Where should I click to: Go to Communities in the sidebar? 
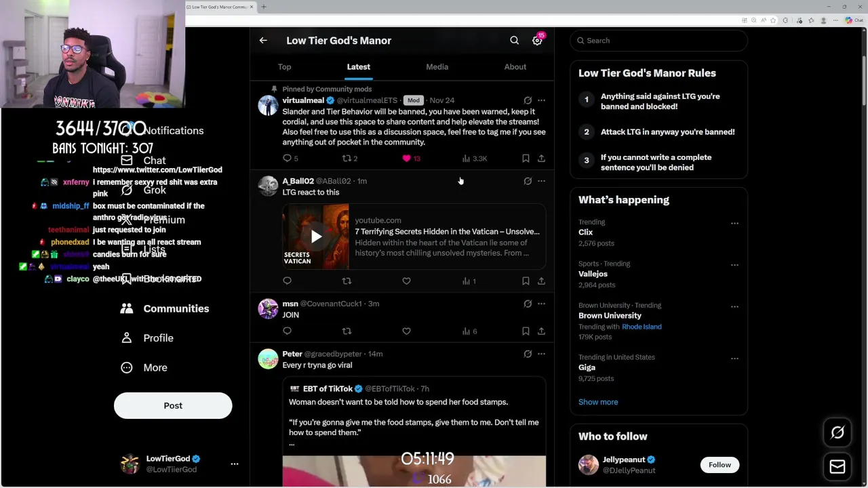tap(165, 308)
